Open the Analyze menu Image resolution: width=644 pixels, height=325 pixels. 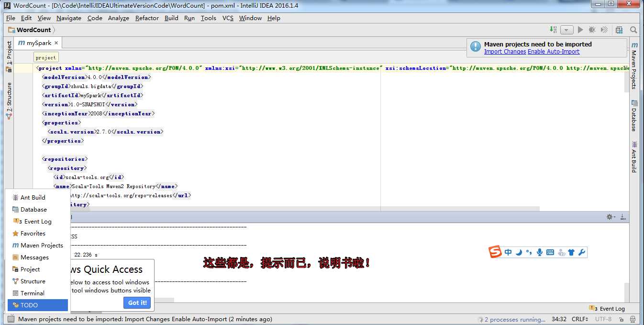[x=119, y=18]
